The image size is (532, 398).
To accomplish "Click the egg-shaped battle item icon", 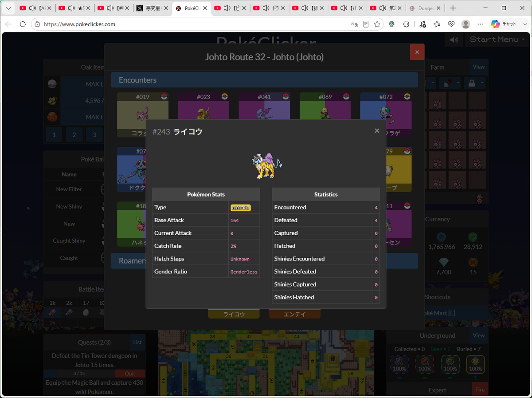I will [86, 312].
